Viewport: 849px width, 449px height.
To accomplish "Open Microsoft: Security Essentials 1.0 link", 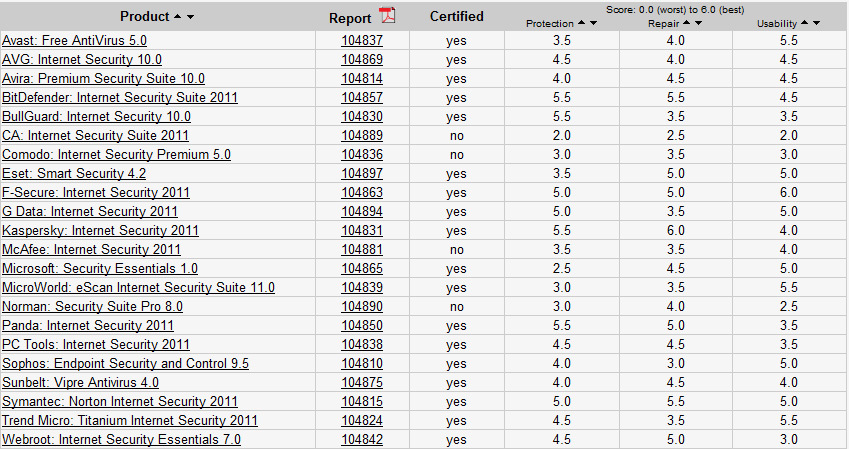I will coord(100,268).
